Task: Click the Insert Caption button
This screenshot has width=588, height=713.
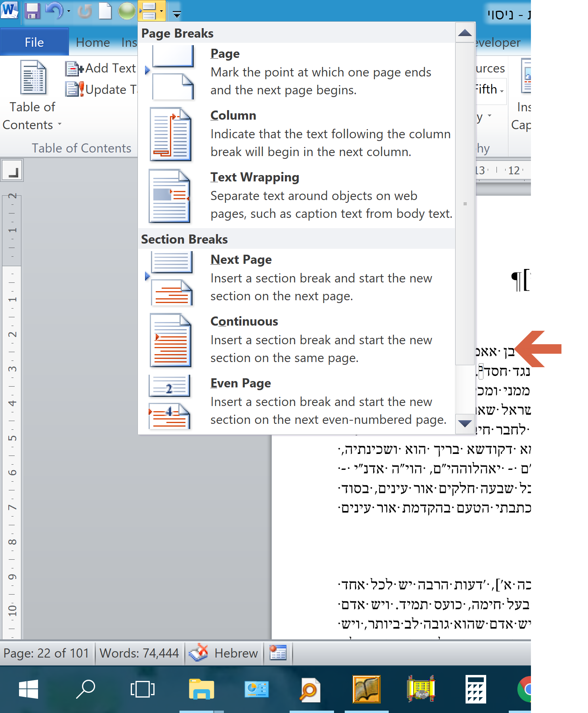Action: pyautogui.click(x=522, y=95)
